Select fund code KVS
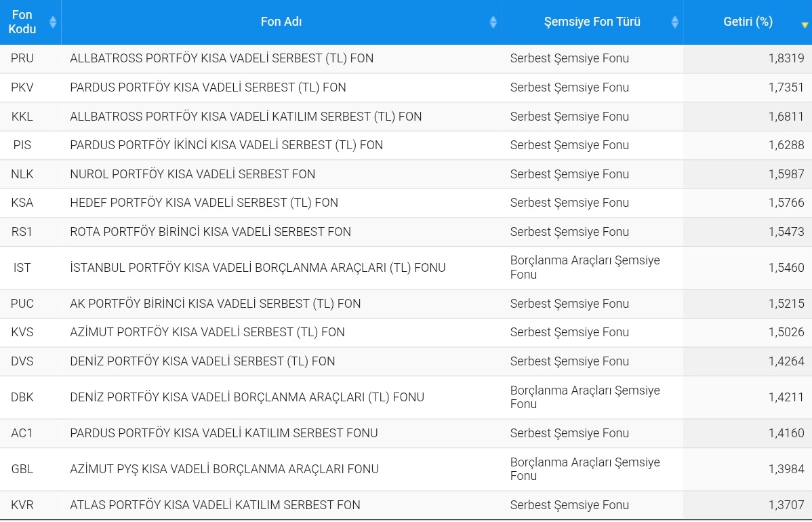 tap(22, 332)
